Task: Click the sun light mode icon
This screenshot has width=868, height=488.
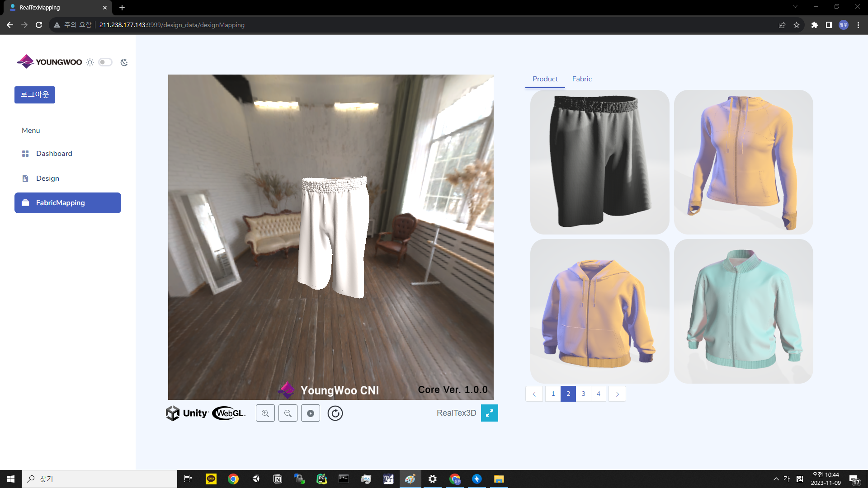Action: [90, 62]
